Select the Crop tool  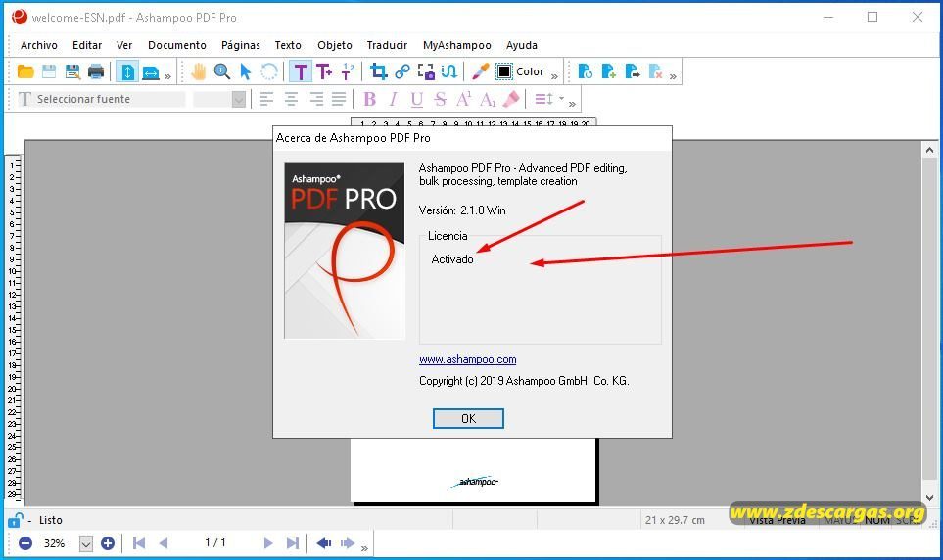coord(378,71)
